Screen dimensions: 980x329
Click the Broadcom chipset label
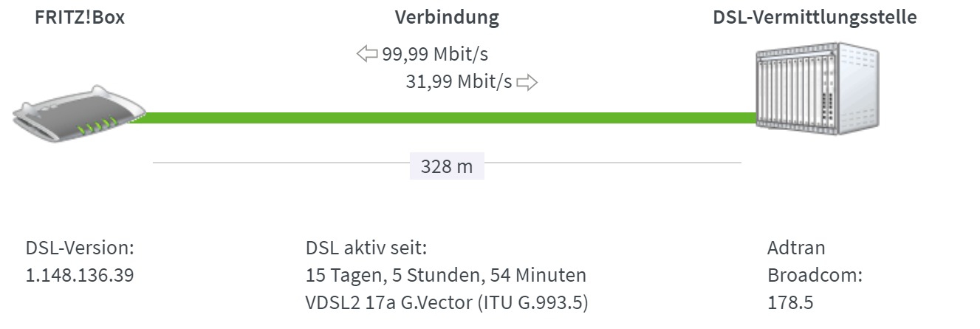[x=815, y=276]
